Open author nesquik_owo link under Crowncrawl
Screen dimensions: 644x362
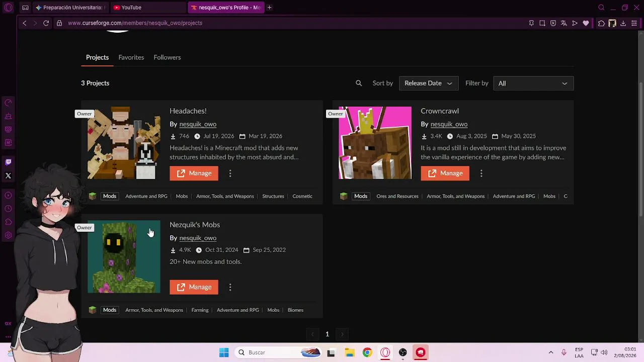click(449, 124)
